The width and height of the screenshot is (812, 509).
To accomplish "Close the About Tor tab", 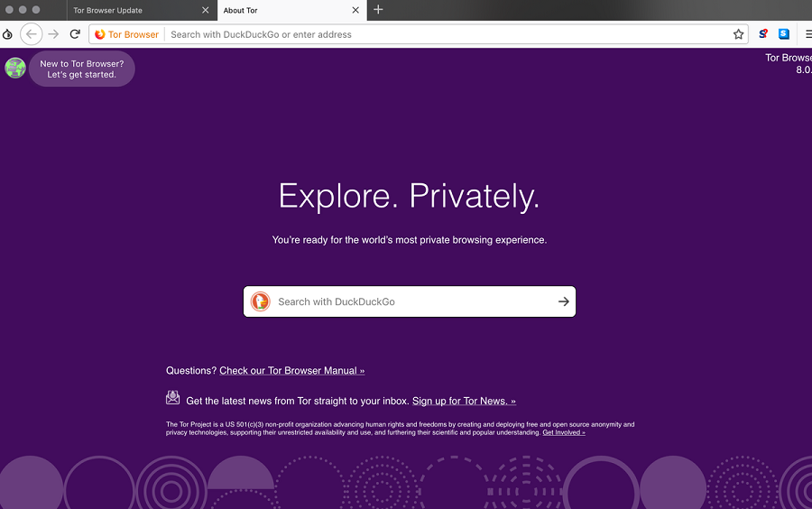I will [x=355, y=10].
